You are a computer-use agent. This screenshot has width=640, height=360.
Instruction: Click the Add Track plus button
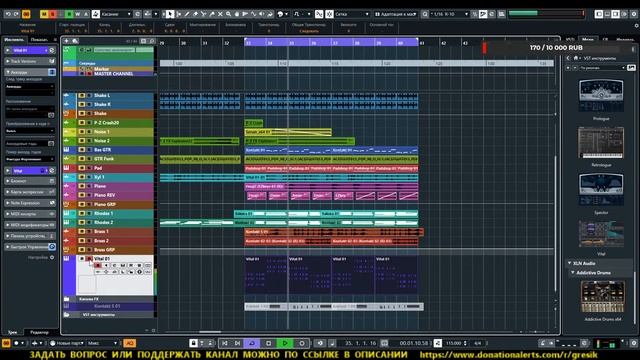(x=67, y=41)
